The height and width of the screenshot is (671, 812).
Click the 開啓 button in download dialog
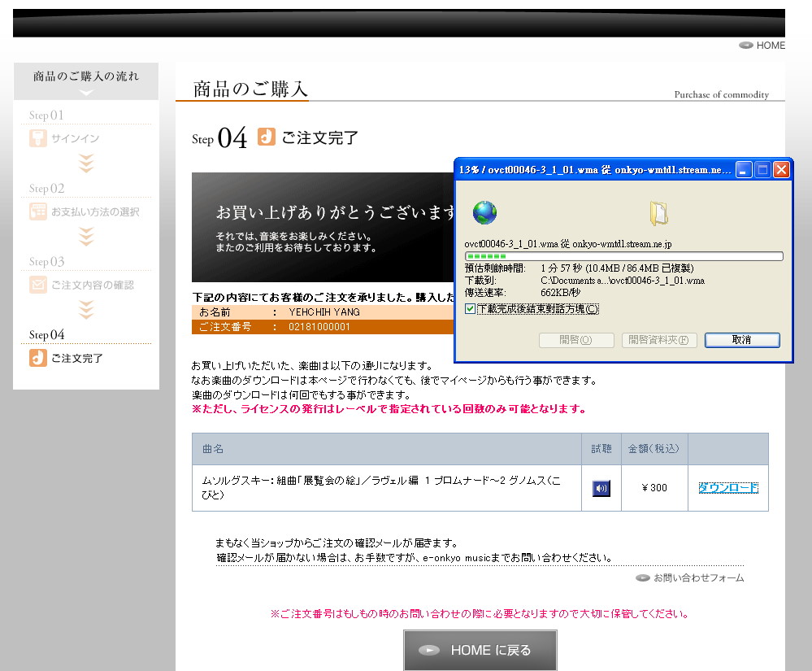576,340
